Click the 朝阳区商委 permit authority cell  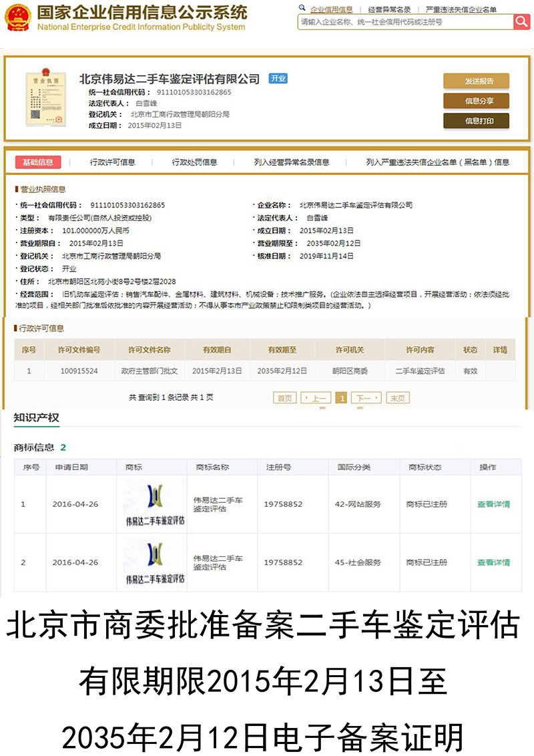pyautogui.click(x=350, y=371)
